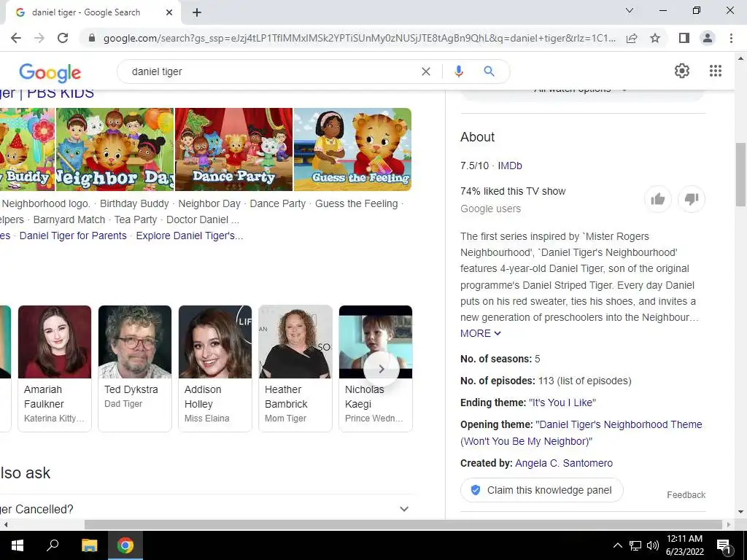Open Windows taskbar search
747x560 pixels.
(x=53, y=545)
